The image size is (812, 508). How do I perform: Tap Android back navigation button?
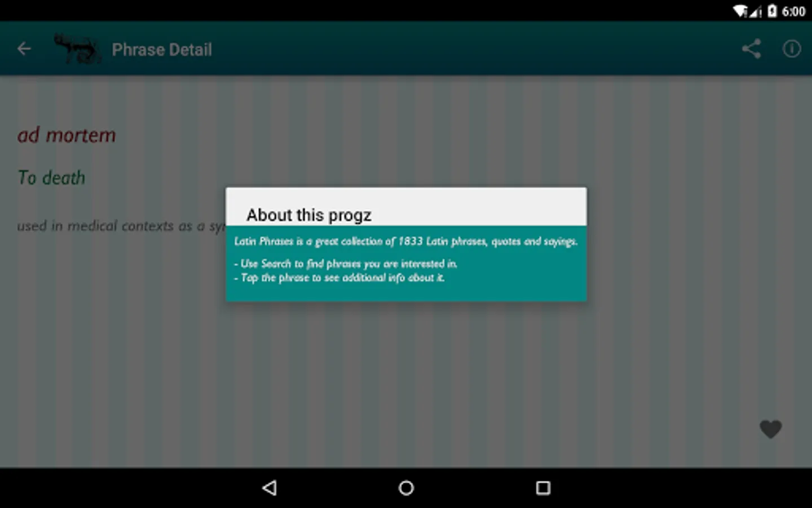point(270,488)
